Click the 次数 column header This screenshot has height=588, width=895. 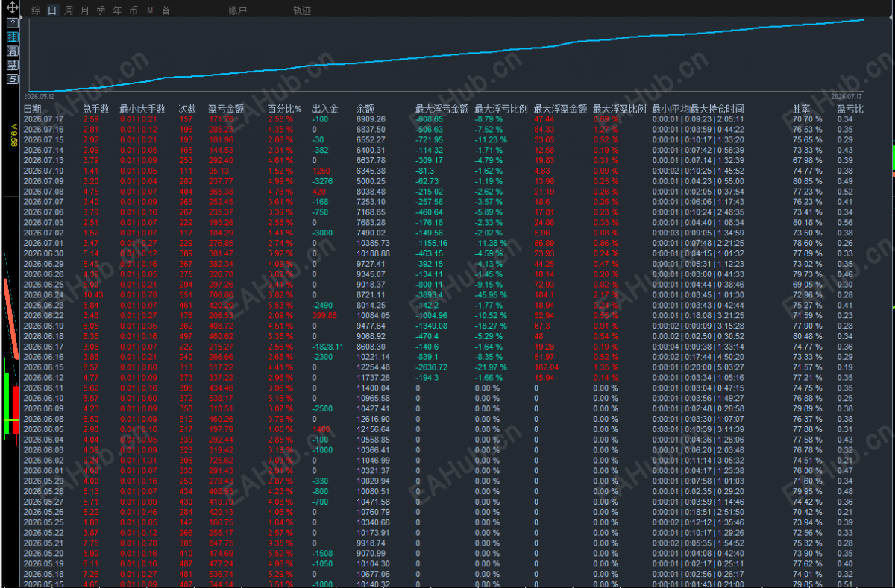188,109
